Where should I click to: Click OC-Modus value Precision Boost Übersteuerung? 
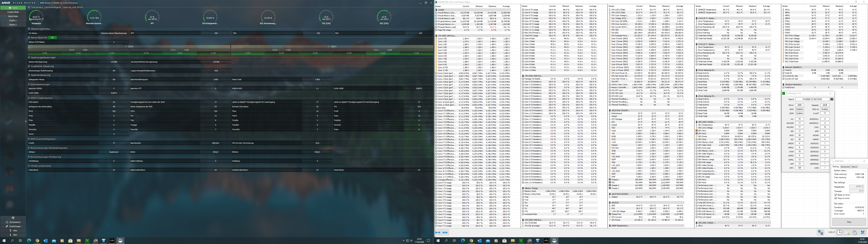tap(114, 33)
